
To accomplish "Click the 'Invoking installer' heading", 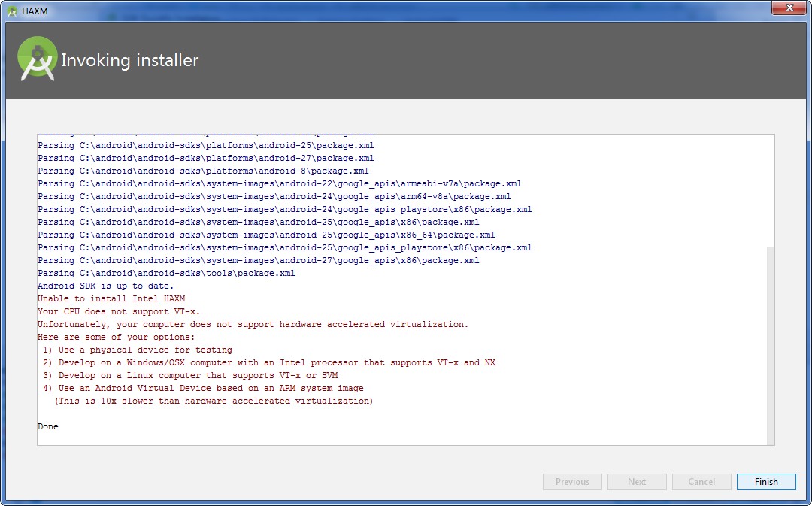I will click(129, 60).
